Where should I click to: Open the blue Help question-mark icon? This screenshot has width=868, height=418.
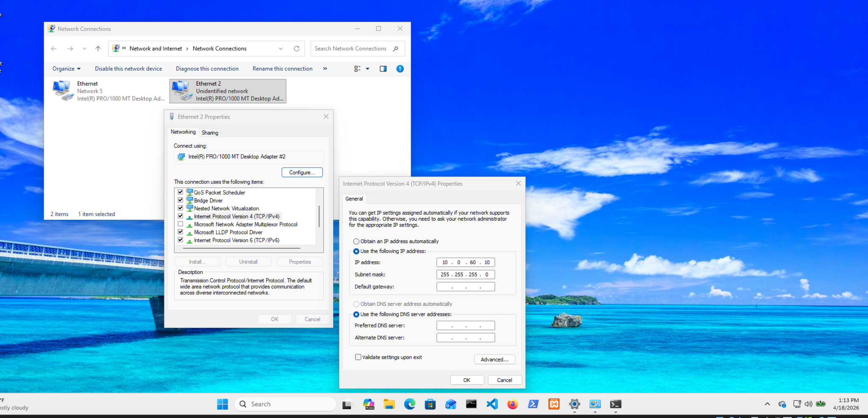coord(400,69)
